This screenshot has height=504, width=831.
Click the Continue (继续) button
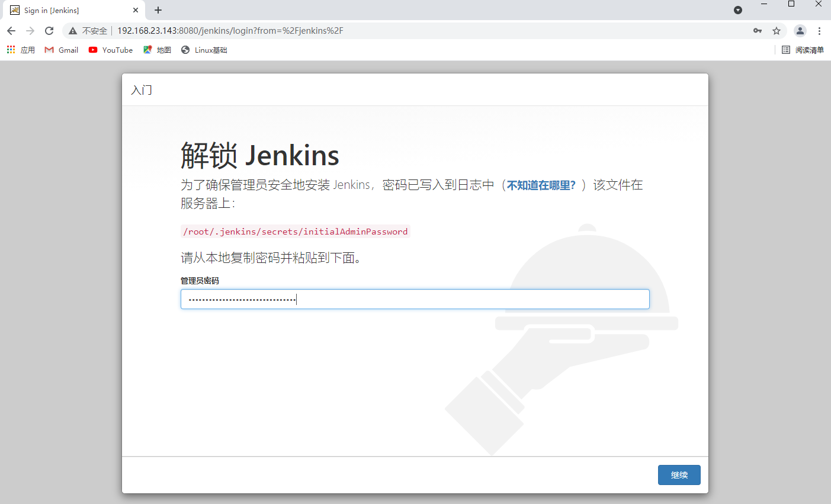(679, 475)
